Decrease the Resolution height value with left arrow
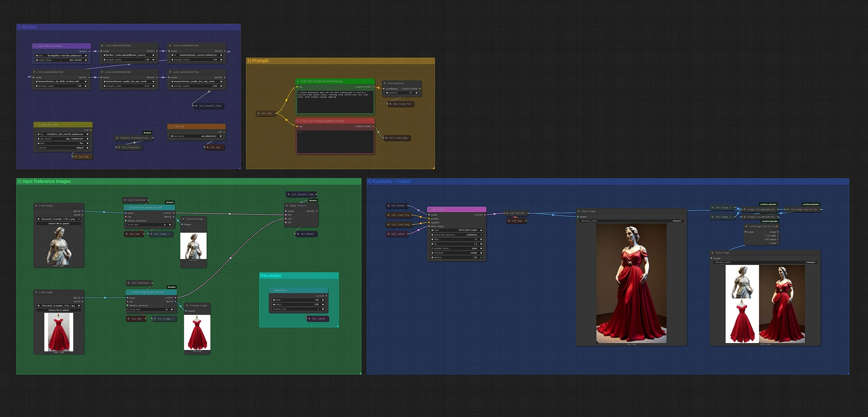This screenshot has width=868, height=417. pos(274,305)
